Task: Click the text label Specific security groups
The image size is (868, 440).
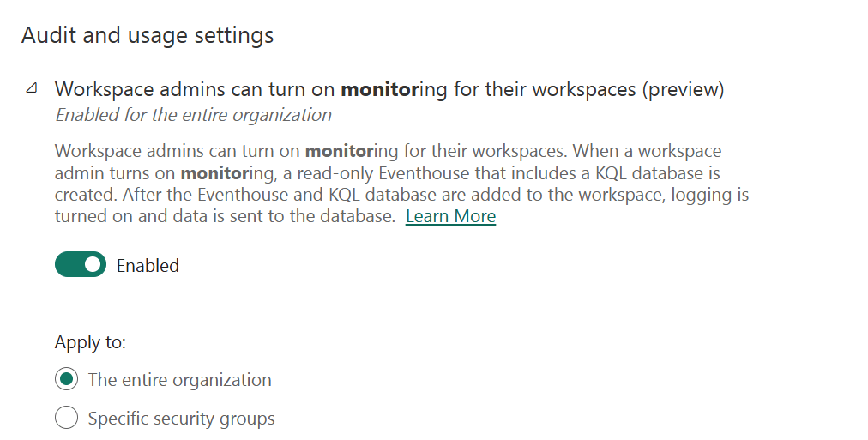Action: [x=181, y=419]
